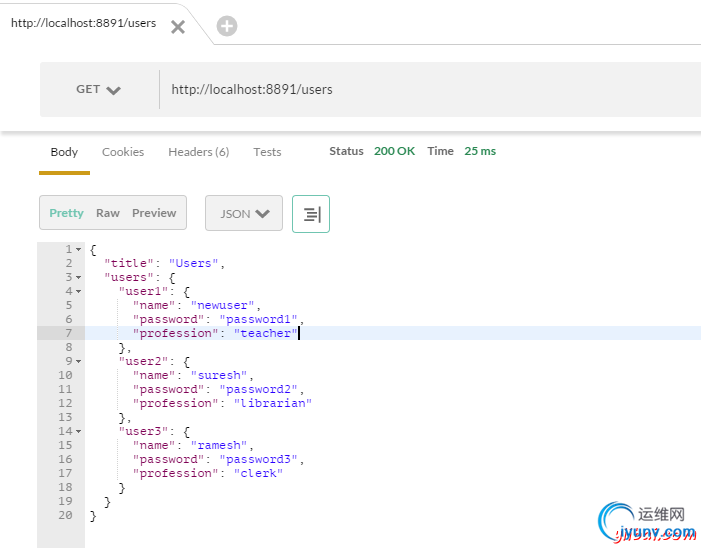
Task: Add a new request tab
Action: tap(227, 27)
